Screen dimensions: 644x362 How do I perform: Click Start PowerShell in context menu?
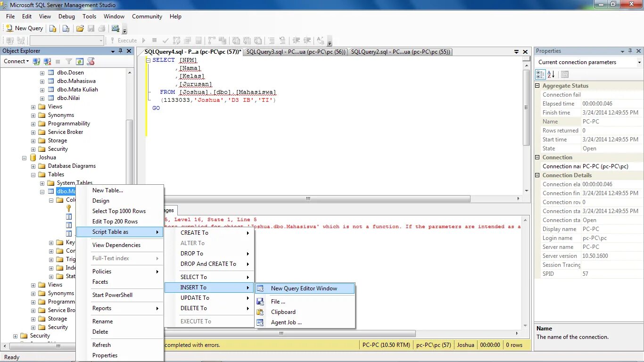tap(120, 295)
